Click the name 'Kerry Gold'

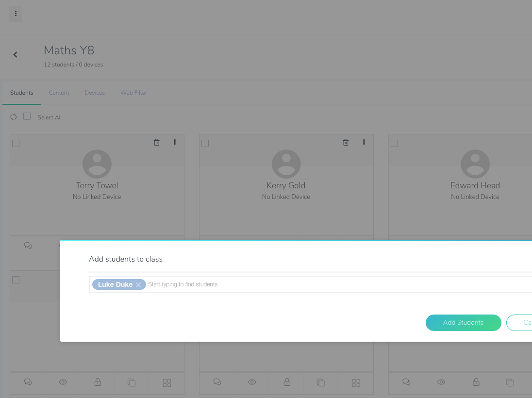pos(286,185)
